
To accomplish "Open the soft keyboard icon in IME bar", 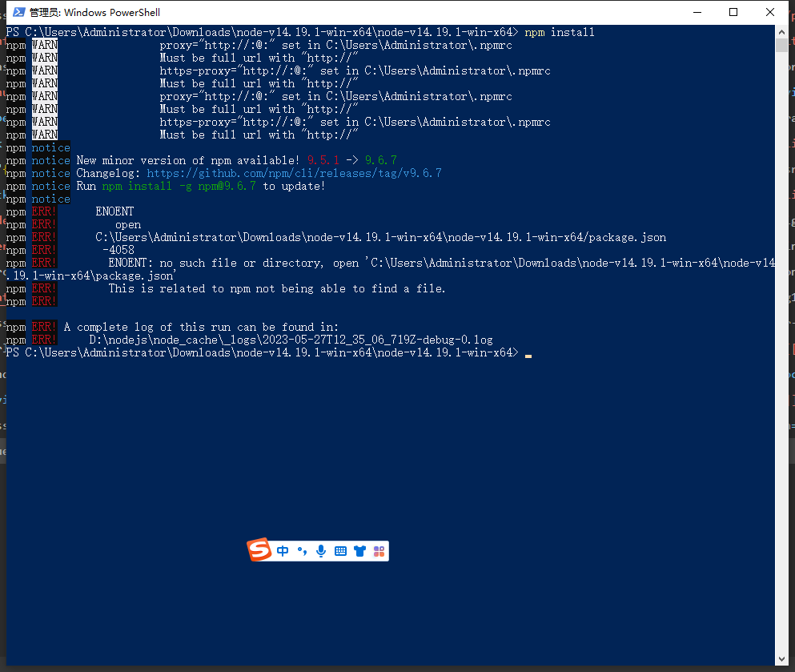I will tap(341, 551).
